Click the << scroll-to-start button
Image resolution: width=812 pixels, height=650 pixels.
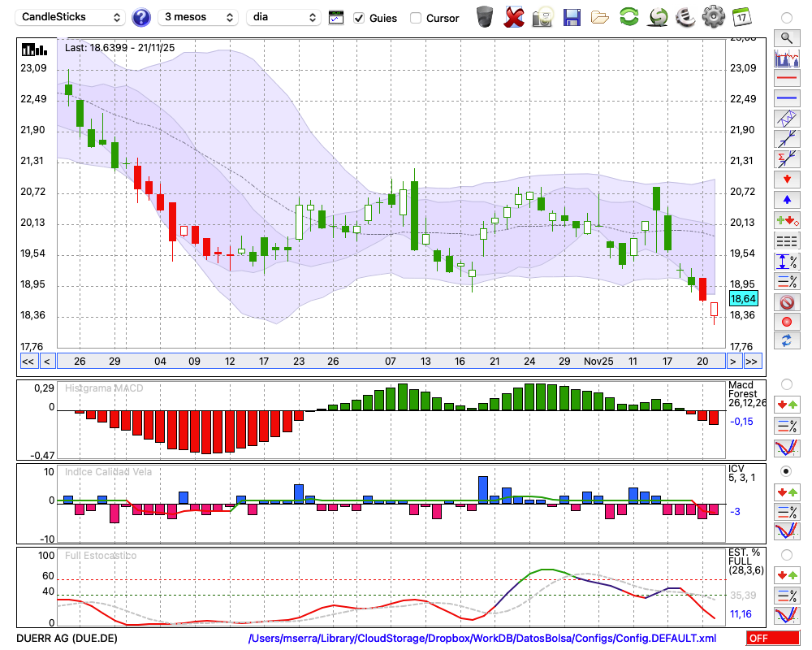[x=28, y=362]
